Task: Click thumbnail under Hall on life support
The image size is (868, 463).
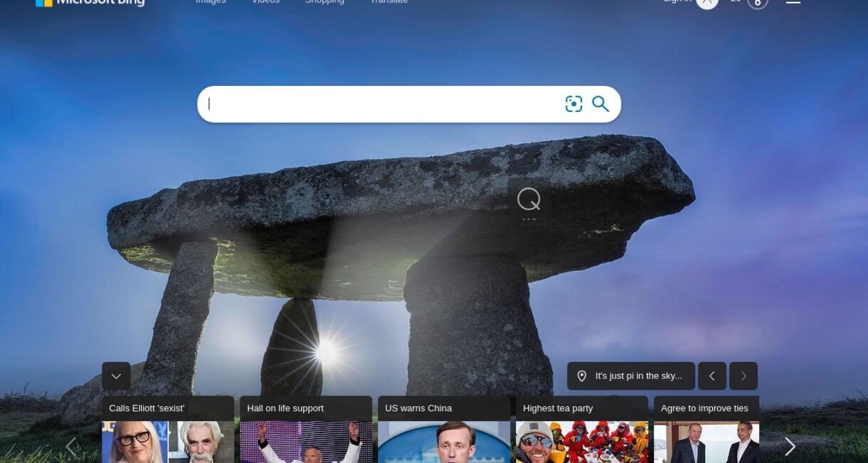Action: click(306, 442)
